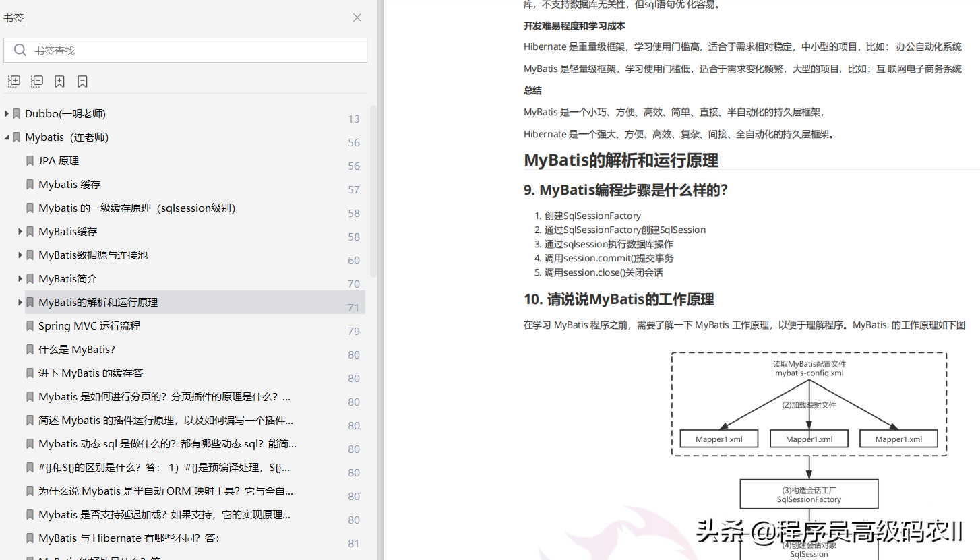Click bookmark icon beside JPA 原理

coord(30,161)
